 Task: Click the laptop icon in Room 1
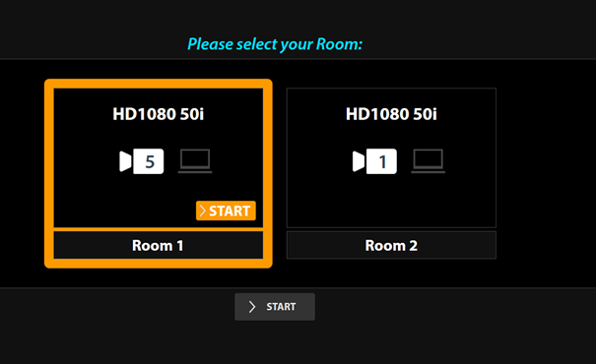[195, 161]
